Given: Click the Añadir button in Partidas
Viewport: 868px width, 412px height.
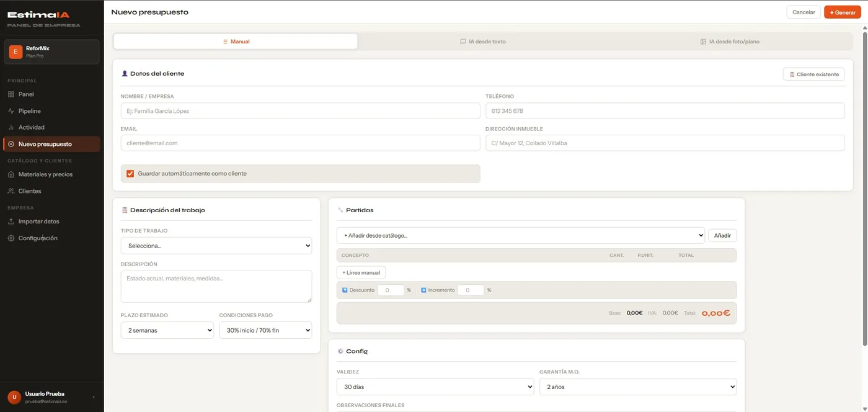Looking at the screenshot, I should click(722, 235).
